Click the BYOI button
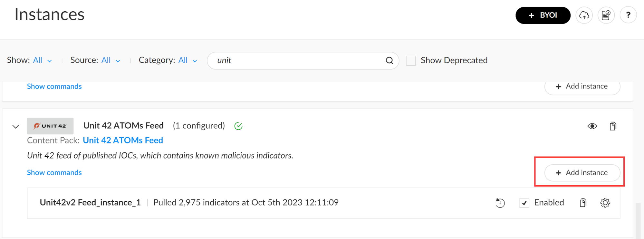 543,15
